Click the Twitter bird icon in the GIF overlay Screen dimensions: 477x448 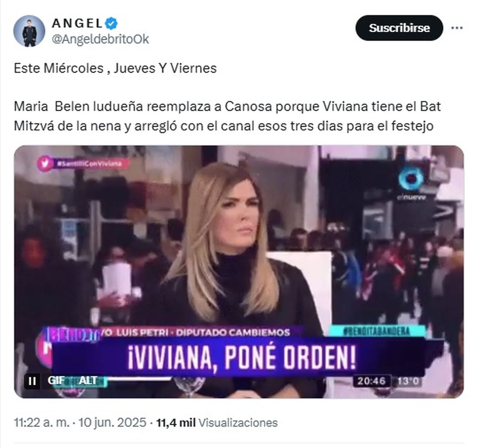[x=45, y=164]
